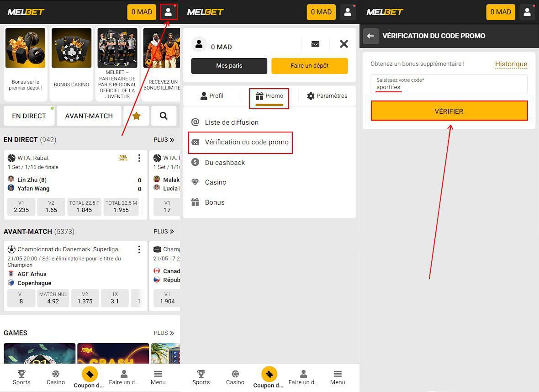The width and height of the screenshot is (539, 392).
Task: Open the Historique link
Action: click(511, 64)
